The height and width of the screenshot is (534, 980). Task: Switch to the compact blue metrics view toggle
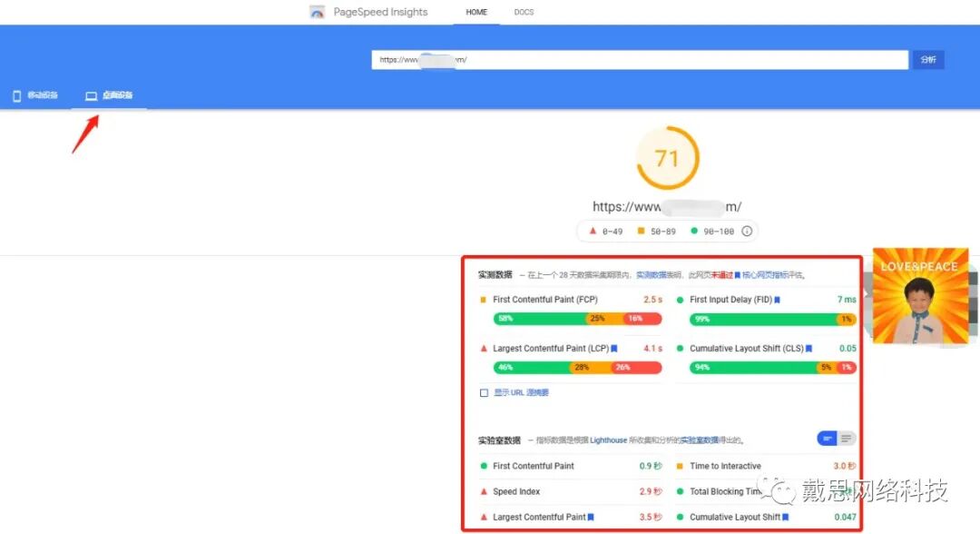click(827, 439)
